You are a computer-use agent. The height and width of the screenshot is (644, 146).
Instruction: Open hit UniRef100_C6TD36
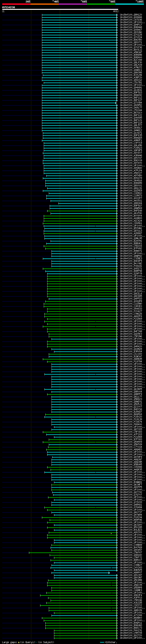click(x=131, y=20)
